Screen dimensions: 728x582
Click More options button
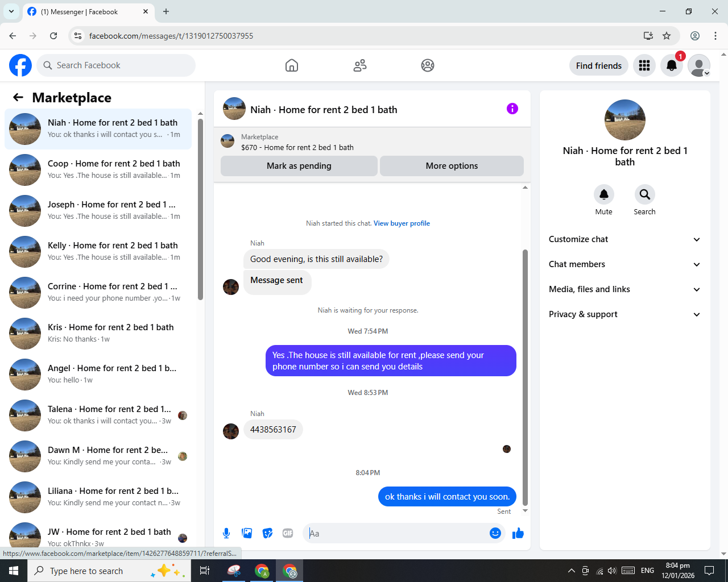click(452, 166)
